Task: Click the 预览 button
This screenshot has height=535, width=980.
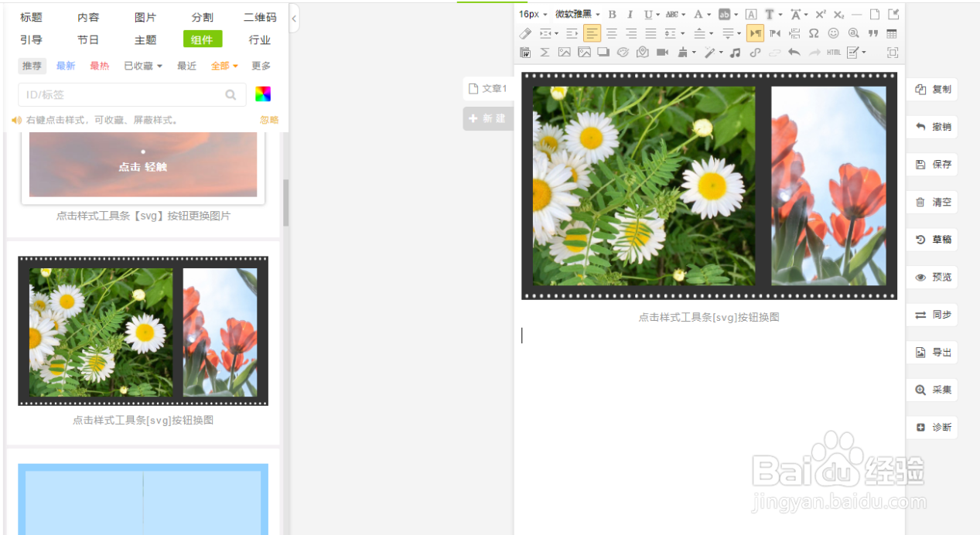Action: point(932,278)
